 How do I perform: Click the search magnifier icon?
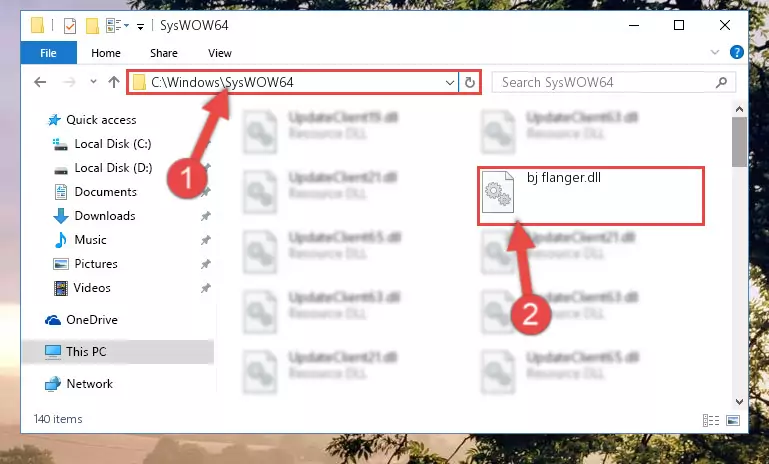721,82
